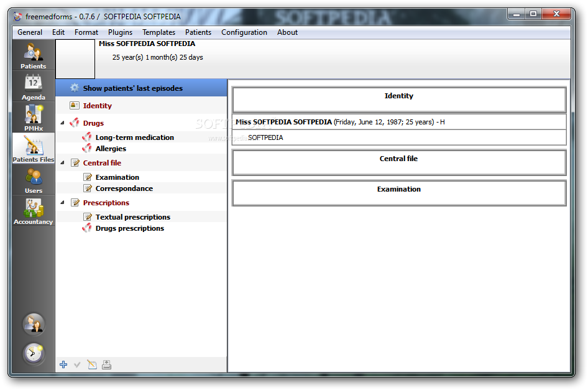Open the Edit menu
Viewport: 588px width, 390px height.
click(58, 32)
